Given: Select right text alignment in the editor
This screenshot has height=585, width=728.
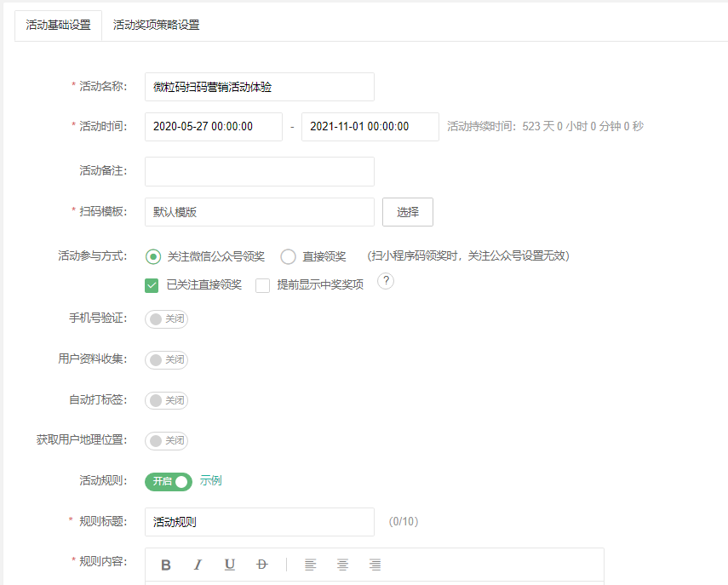Looking at the screenshot, I should pos(375,565).
